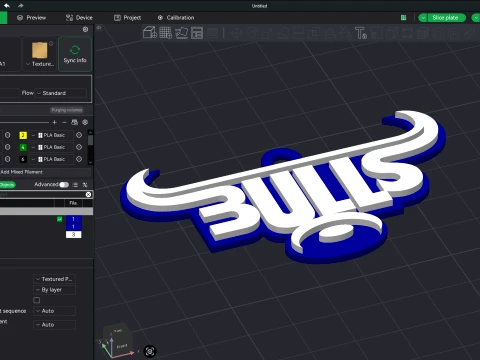Click the undo arrow in the title bar
480x360 pixels.
[7, 6]
